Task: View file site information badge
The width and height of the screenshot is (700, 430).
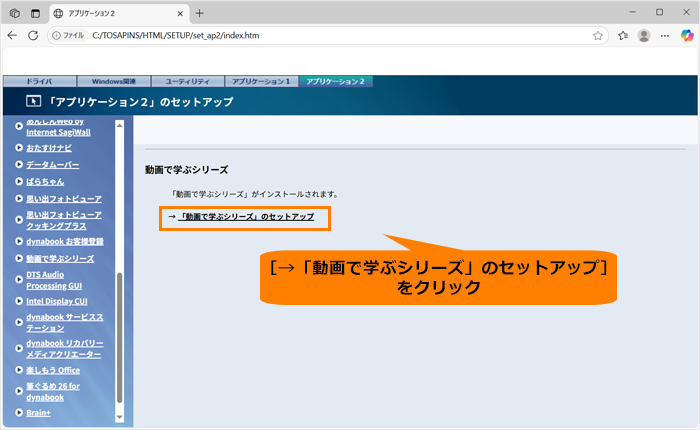Action: 68,36
